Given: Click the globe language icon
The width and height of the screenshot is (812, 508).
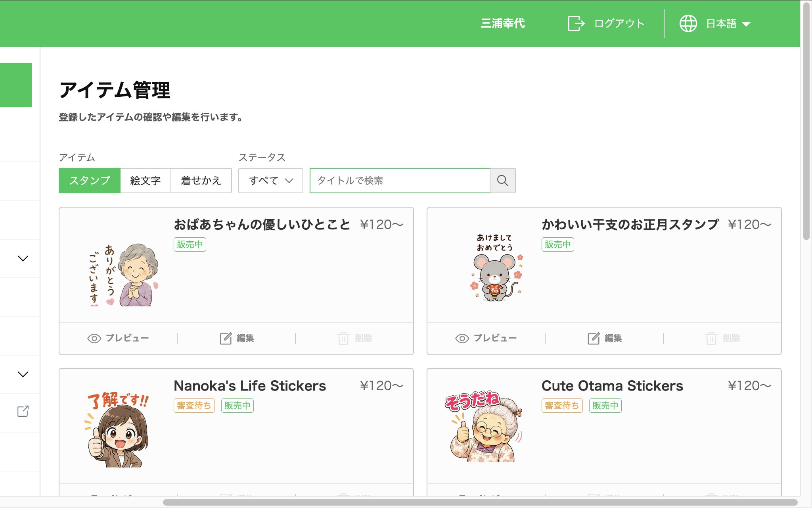Looking at the screenshot, I should [688, 23].
